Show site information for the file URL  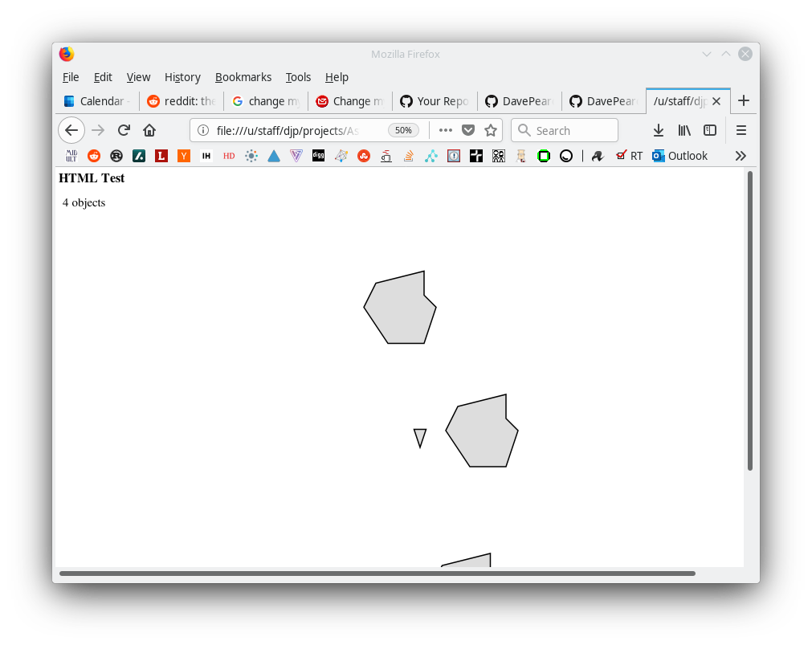203,130
